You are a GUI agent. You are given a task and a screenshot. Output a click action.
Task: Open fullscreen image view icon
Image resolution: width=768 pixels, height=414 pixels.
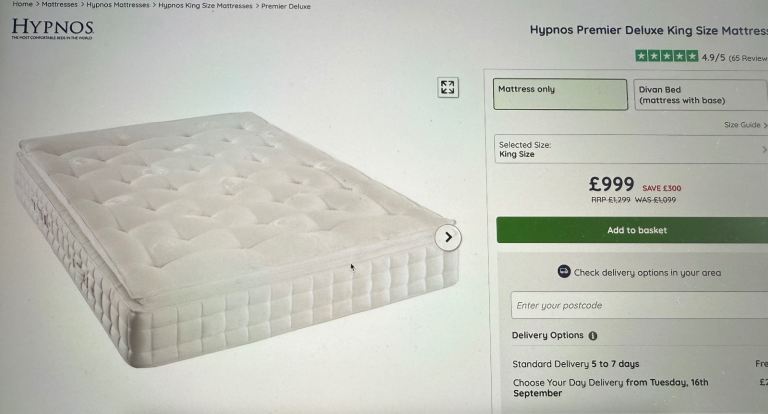point(448,88)
